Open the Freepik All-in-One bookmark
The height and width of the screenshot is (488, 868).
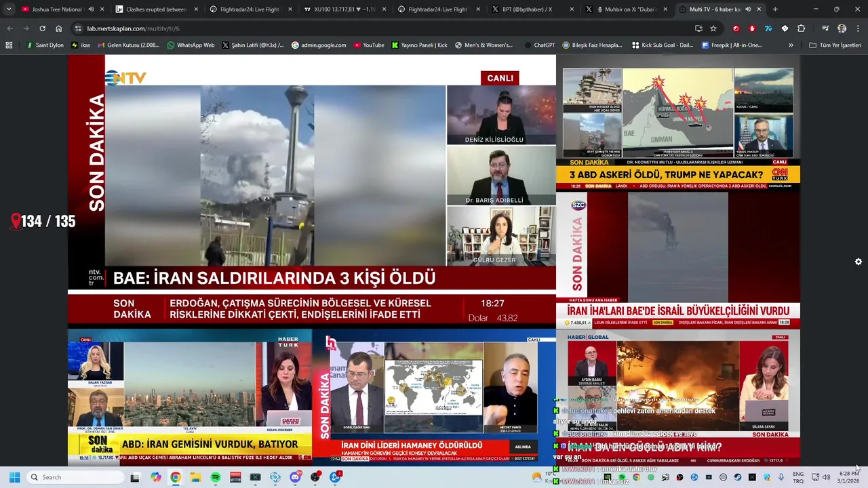[x=732, y=45]
